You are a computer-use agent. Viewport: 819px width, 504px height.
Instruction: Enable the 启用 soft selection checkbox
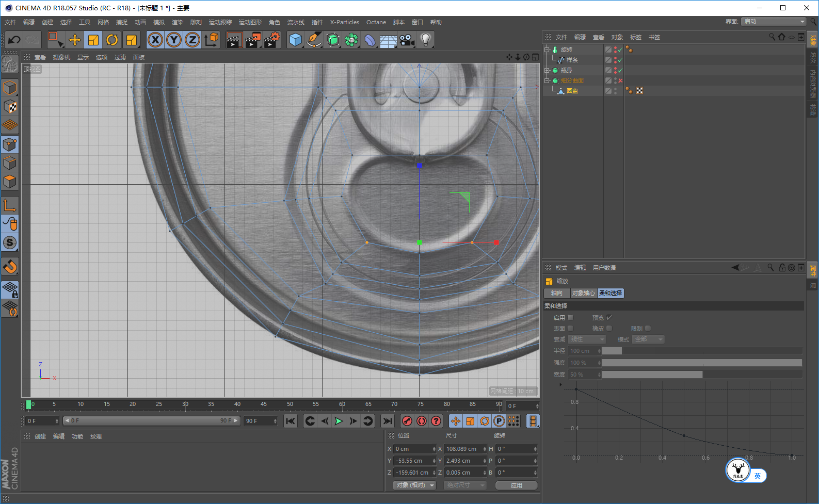pos(570,318)
